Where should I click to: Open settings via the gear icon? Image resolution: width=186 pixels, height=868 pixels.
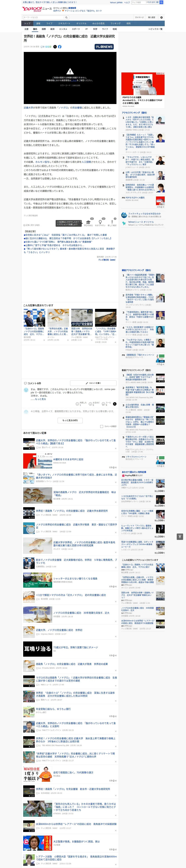161,17
